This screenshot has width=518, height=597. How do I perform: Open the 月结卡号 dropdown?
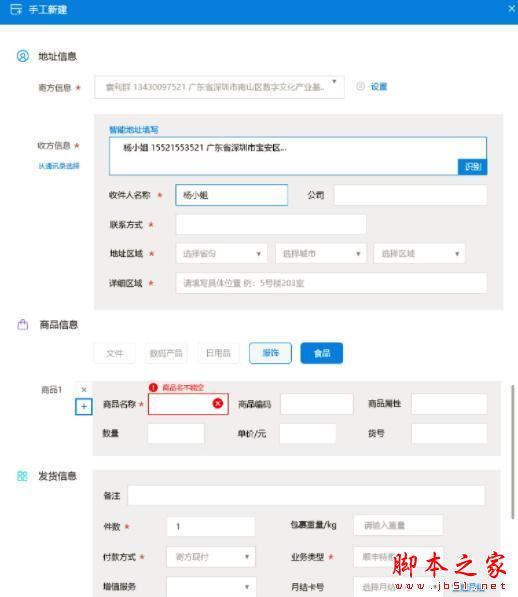[398, 587]
